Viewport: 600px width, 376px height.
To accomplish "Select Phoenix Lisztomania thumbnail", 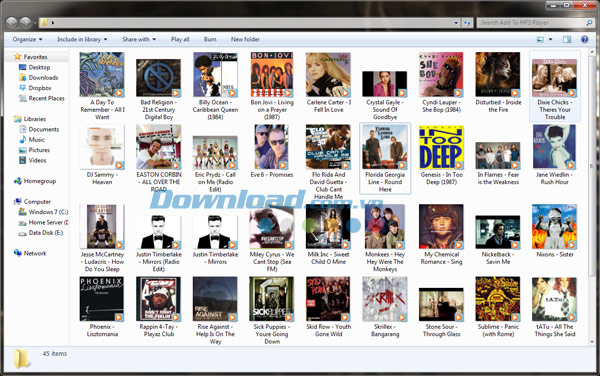I will [x=102, y=299].
